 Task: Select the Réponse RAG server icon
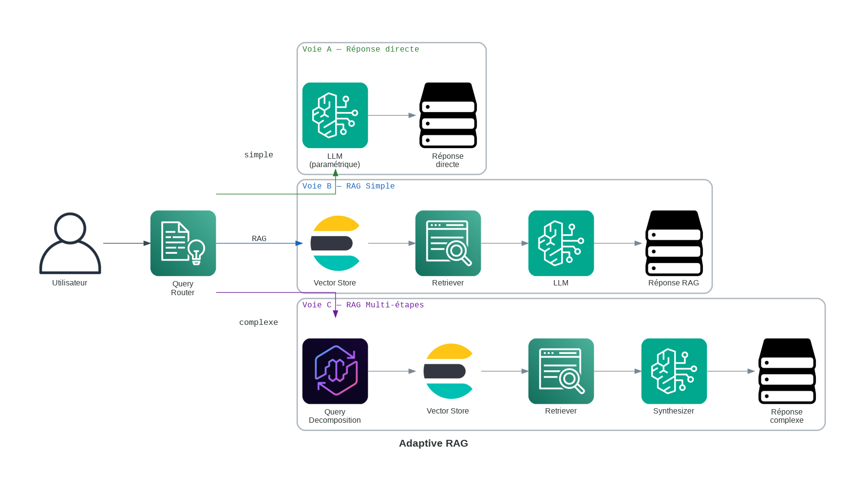point(674,243)
